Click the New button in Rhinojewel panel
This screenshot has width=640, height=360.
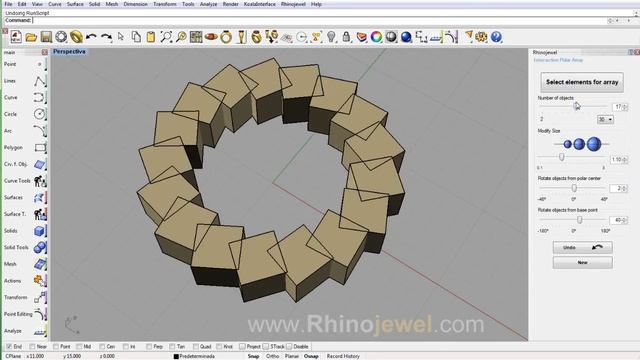pos(582,263)
